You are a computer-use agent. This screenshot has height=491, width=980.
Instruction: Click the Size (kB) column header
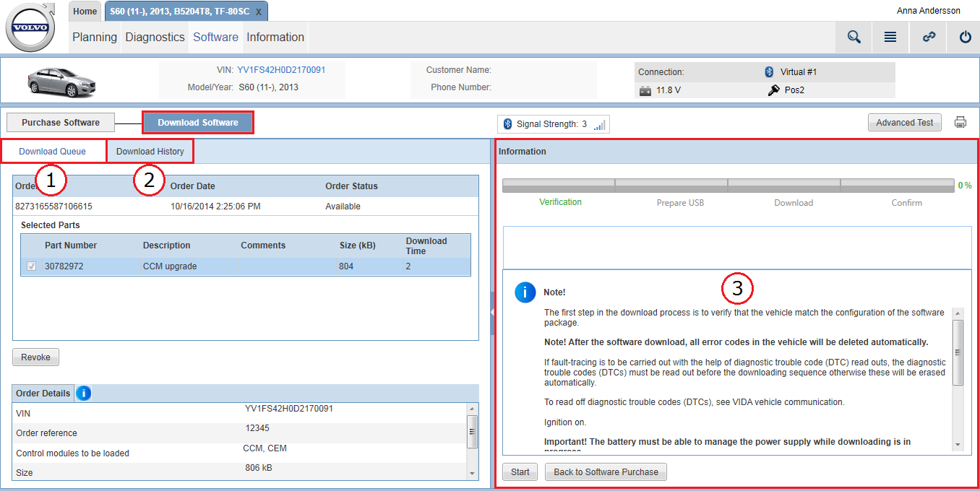358,245
